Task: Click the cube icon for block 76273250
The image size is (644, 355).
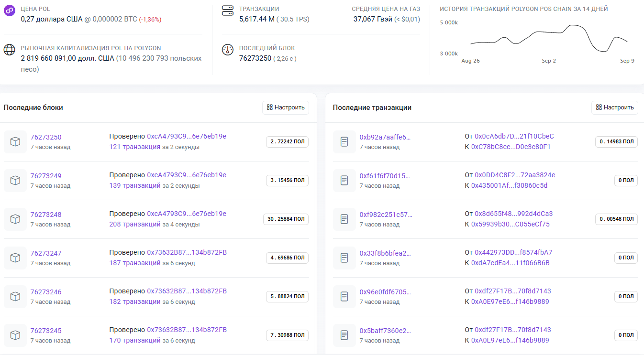Action: [15, 142]
